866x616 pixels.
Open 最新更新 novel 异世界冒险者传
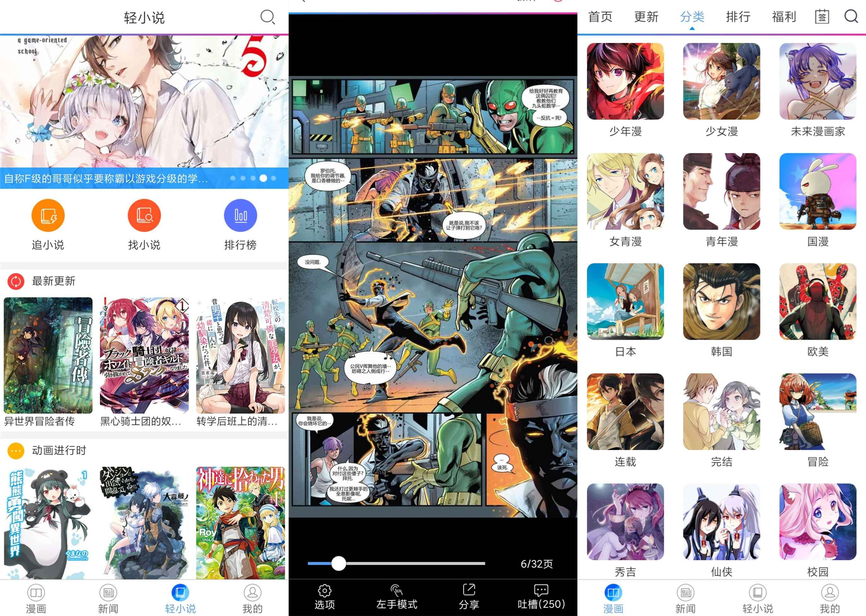(x=47, y=361)
